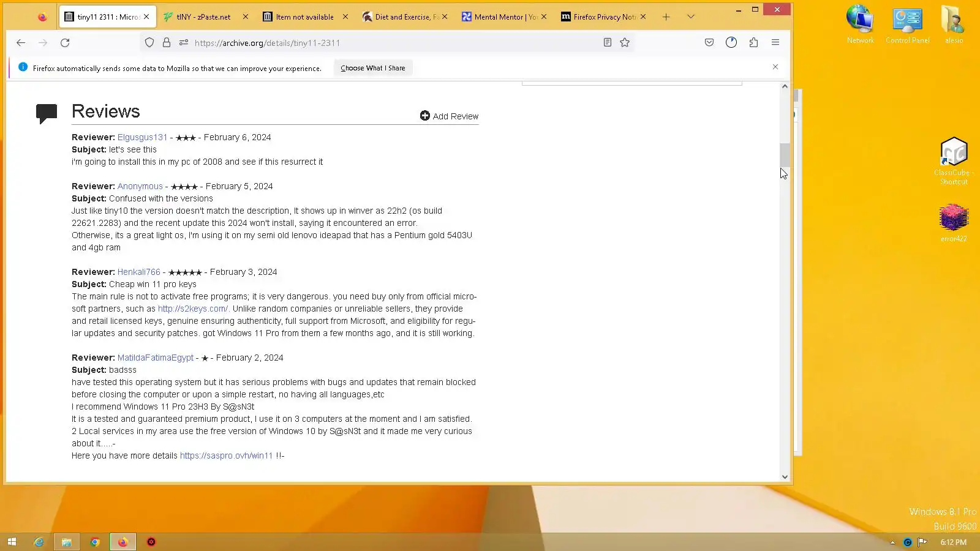Image resolution: width=980 pixels, height=551 pixels.
Task: Launch Internet Explorer from taskbar
Action: coord(39,542)
